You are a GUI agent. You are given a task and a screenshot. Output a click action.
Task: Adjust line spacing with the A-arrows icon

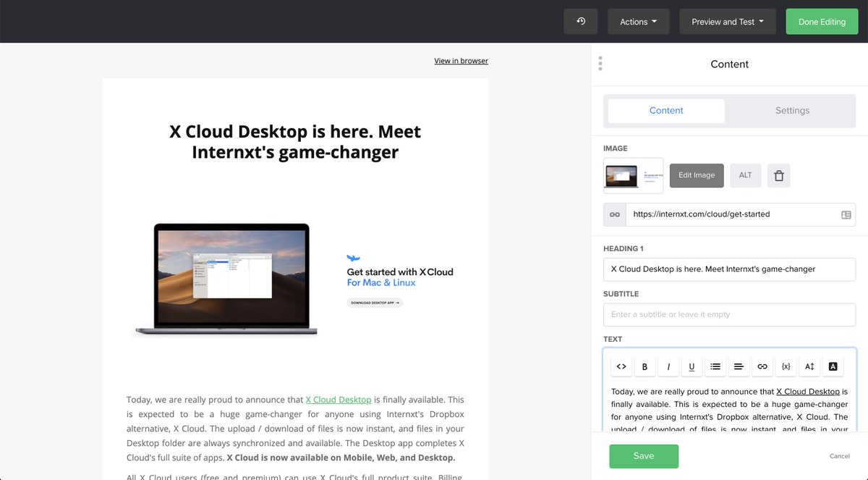pos(809,366)
